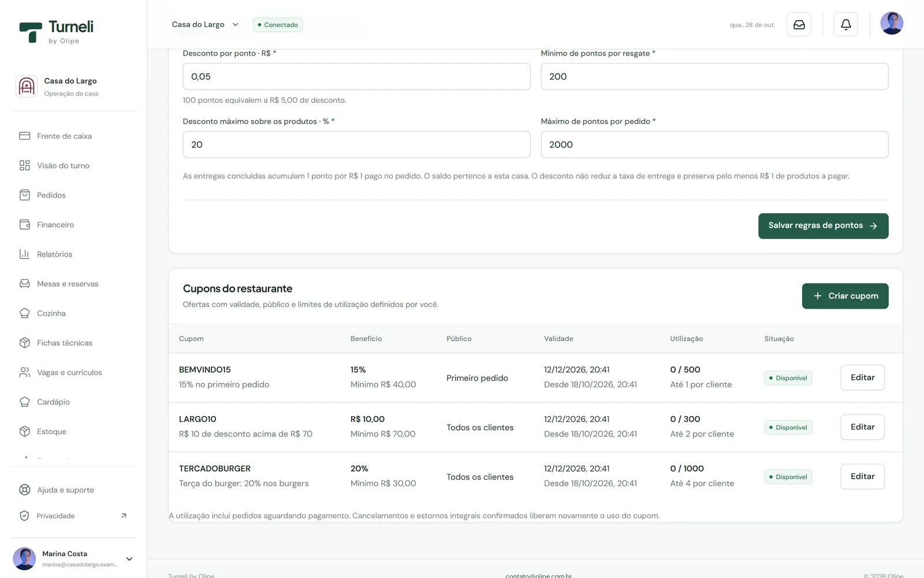
Task: Click the Validade column header
Action: click(558, 339)
